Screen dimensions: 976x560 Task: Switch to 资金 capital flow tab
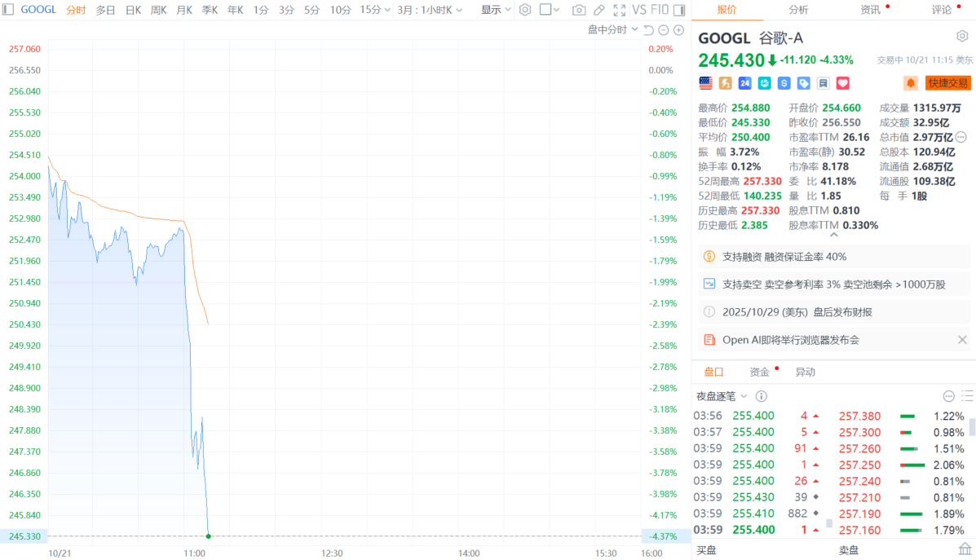tap(759, 372)
